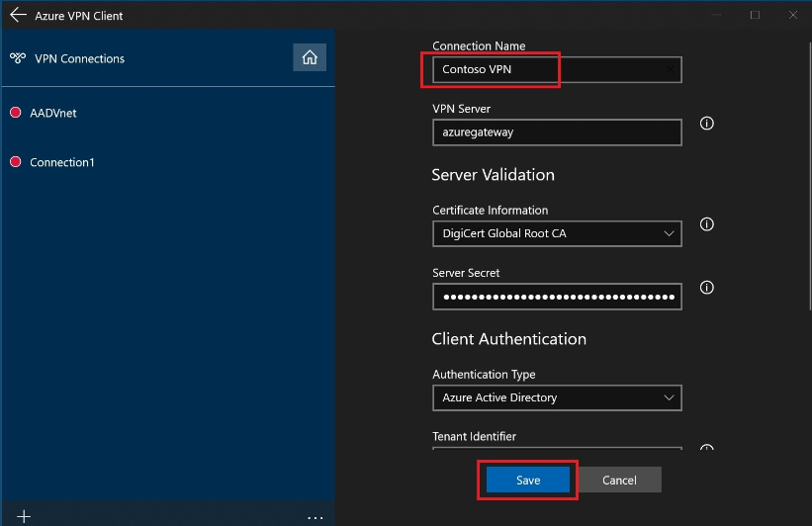The image size is (812, 526).
Task: Show info for the VPN Server field
Action: (707, 124)
